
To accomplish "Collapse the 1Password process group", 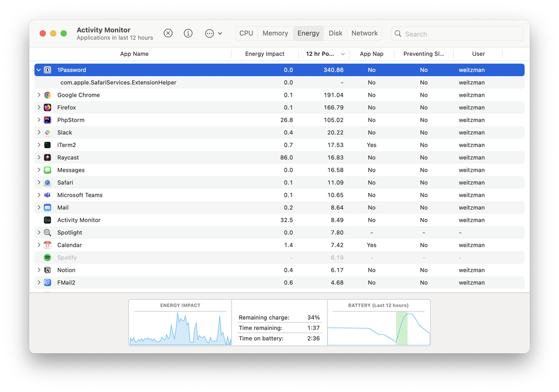I will [39, 70].
